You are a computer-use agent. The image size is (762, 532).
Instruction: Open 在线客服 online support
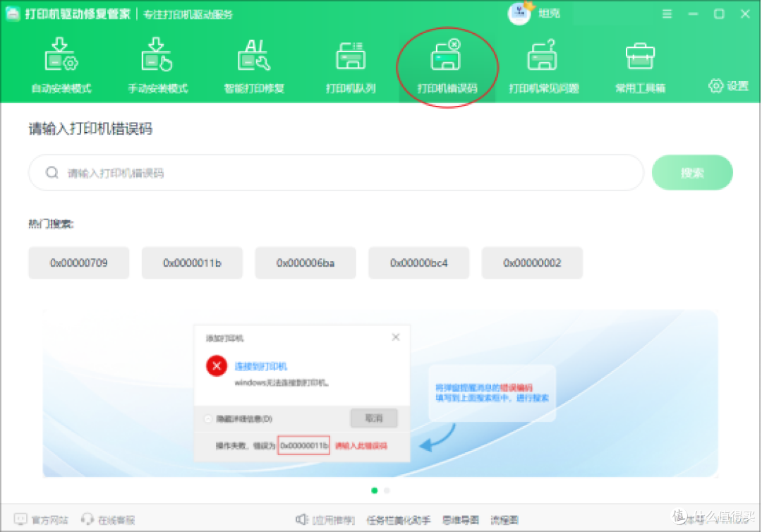pyautogui.click(x=108, y=520)
